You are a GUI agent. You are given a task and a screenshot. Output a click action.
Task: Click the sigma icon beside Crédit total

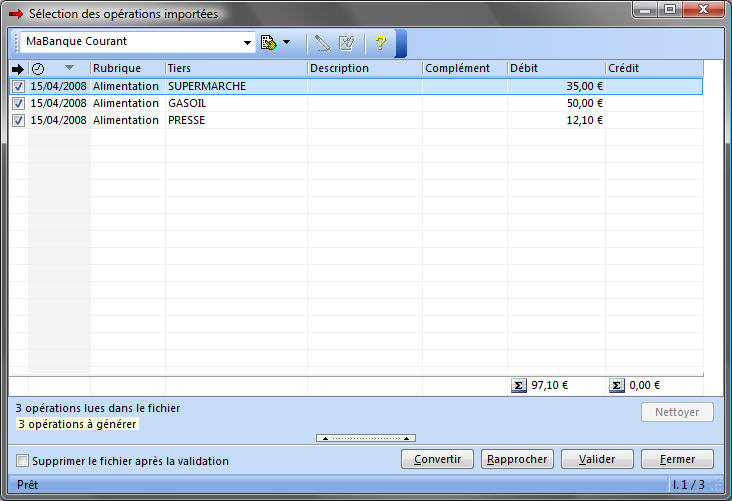coord(617,385)
